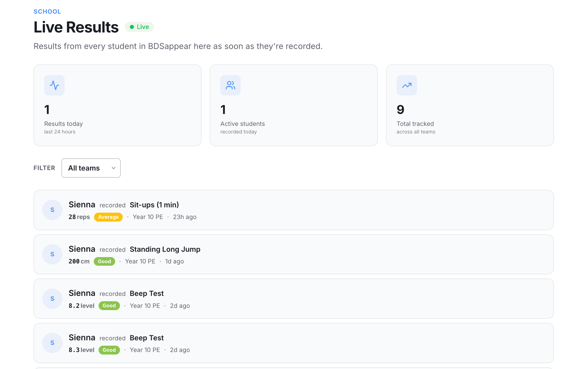
Task: Click the chevron on the teams filter
Action: pyautogui.click(x=113, y=168)
